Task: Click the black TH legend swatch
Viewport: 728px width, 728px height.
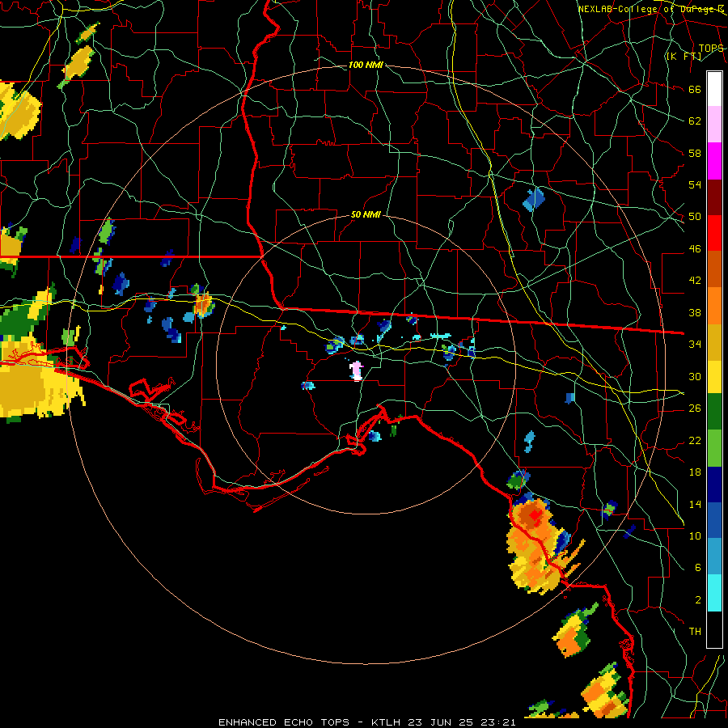Action: [x=714, y=629]
